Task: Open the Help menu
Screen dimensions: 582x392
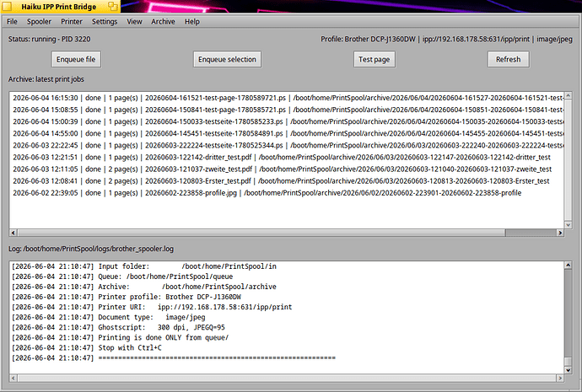Action: pyautogui.click(x=192, y=22)
